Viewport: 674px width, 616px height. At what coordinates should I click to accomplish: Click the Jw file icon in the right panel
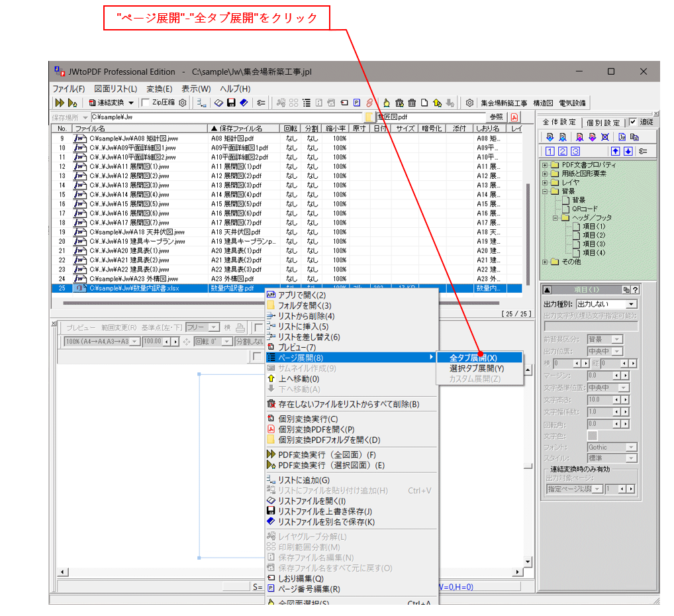[x=622, y=137]
